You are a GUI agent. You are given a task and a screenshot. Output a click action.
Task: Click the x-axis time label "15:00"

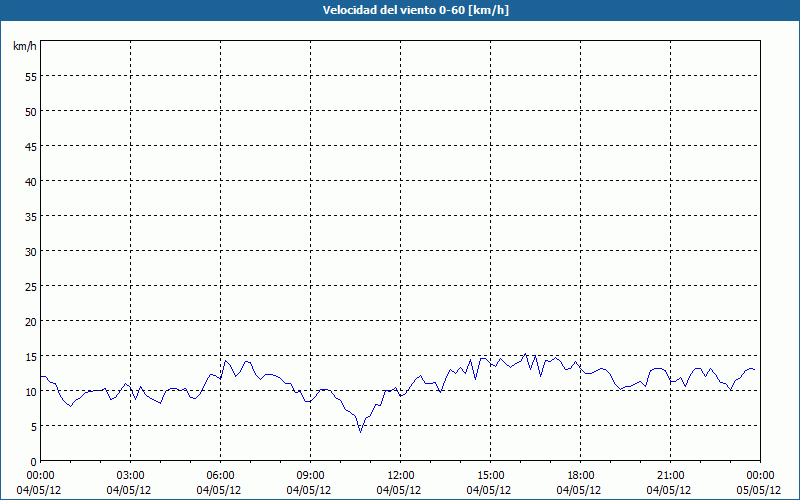pos(490,476)
